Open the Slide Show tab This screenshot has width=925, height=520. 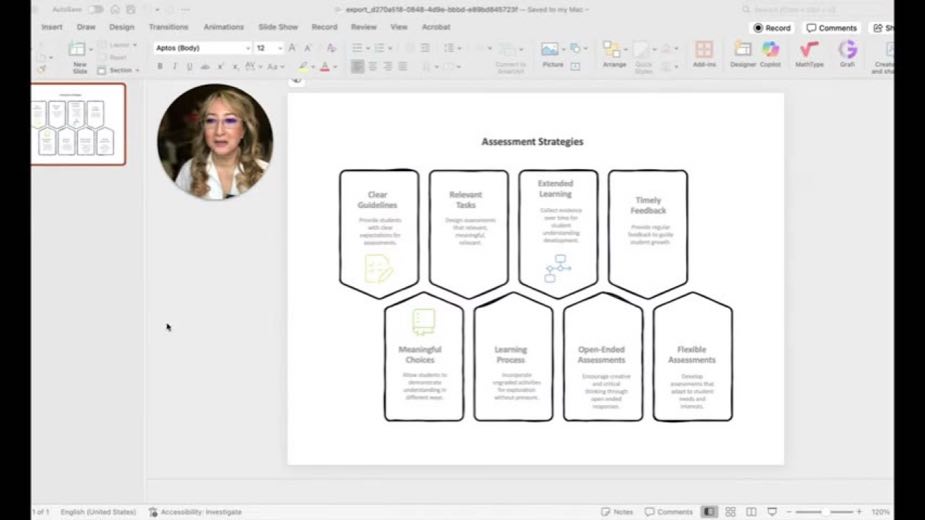click(278, 27)
